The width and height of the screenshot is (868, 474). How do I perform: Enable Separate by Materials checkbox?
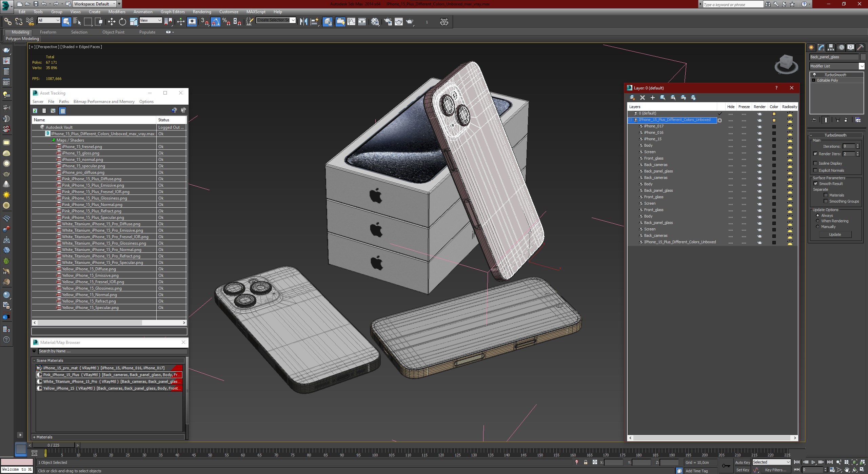826,195
